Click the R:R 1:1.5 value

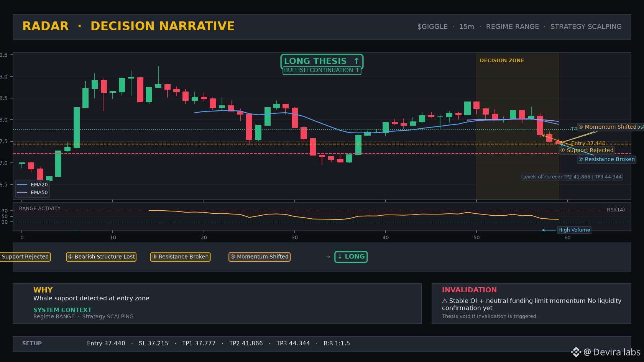pos(337,344)
